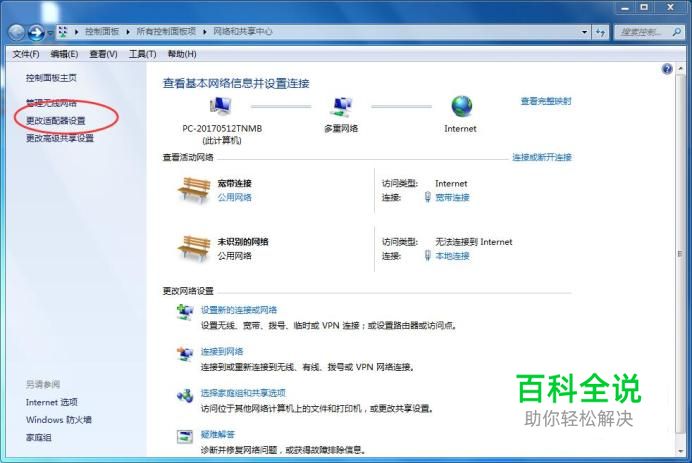Open the 疑难解答 troubleshooting link
The image size is (692, 463).
218,434
